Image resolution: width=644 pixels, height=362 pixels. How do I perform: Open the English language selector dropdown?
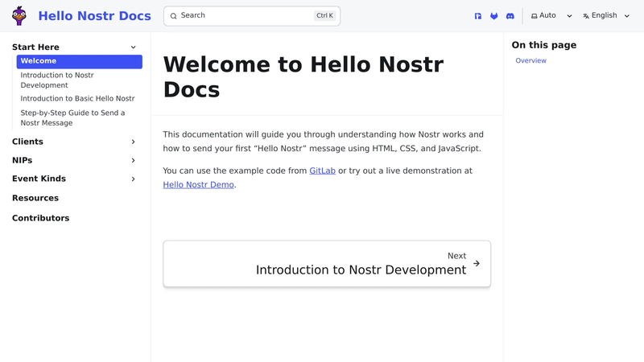606,15
